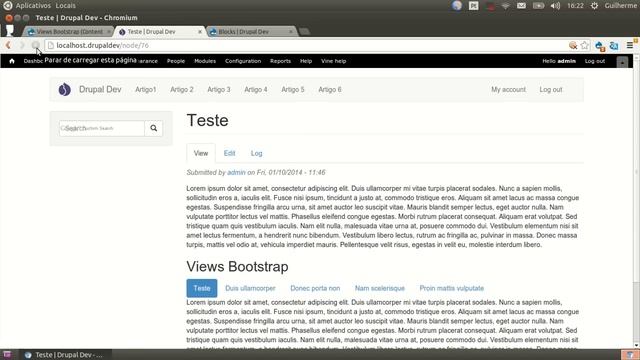Close the Teste | Drupal Dev tab
Screen dimensions: 640x360
(x=200, y=31)
